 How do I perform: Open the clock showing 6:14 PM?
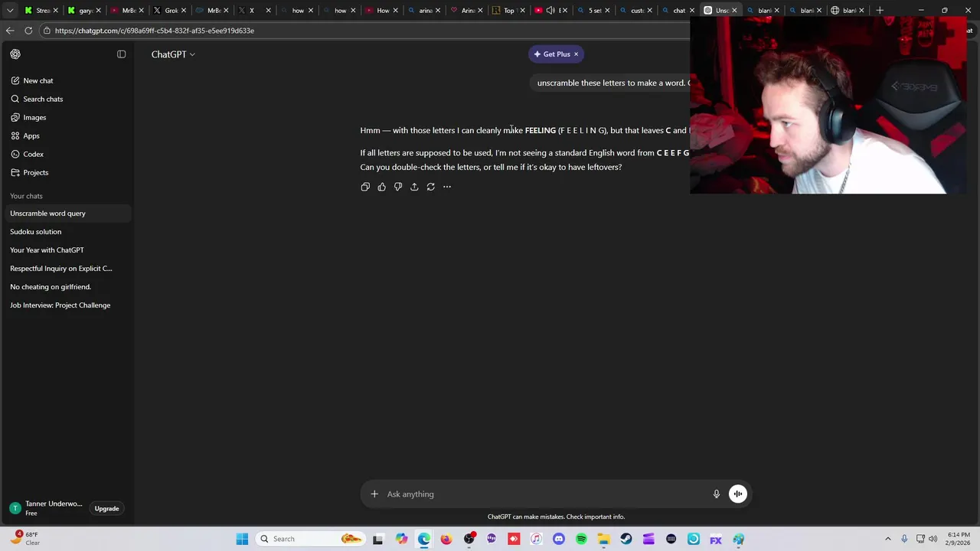pos(959,539)
